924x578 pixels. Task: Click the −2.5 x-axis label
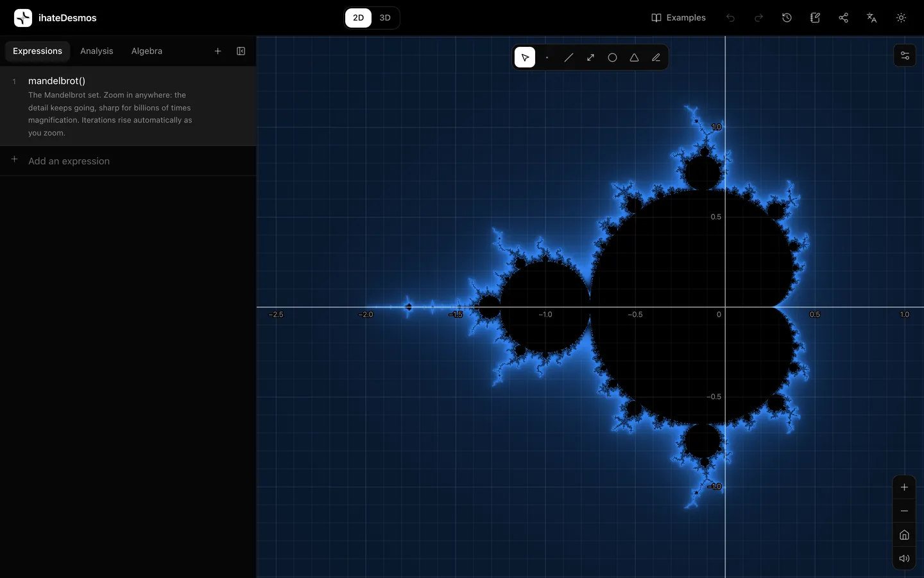point(276,315)
